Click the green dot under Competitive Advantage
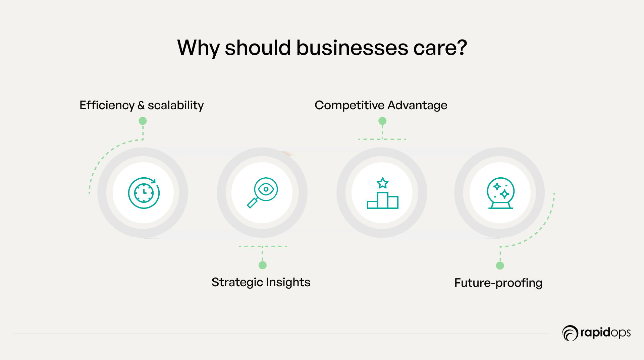644x360 pixels. [382, 121]
